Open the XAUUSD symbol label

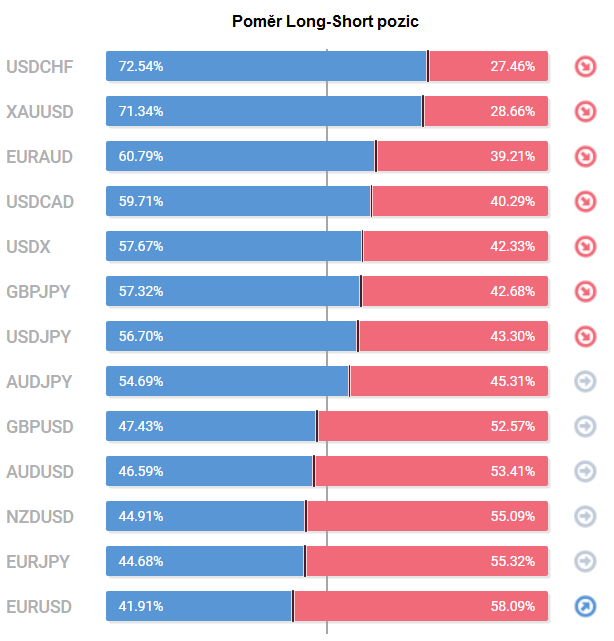(40, 112)
